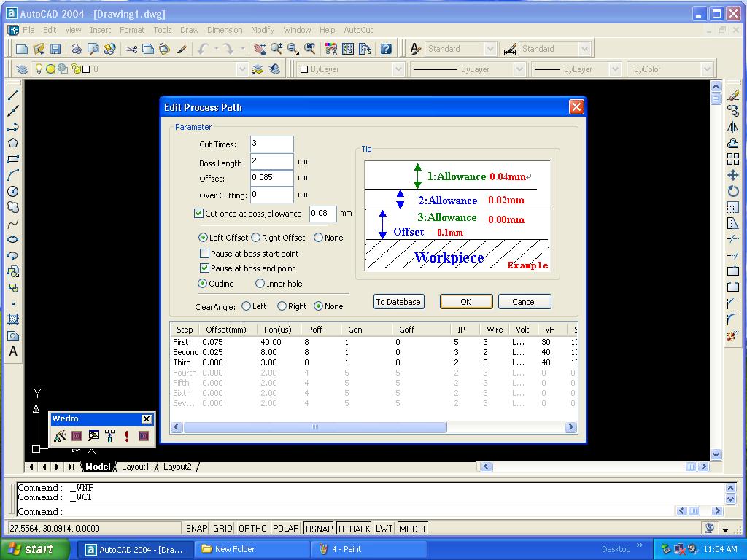747x560 pixels.
Task: Click the Boss Length input field
Action: tap(272, 161)
